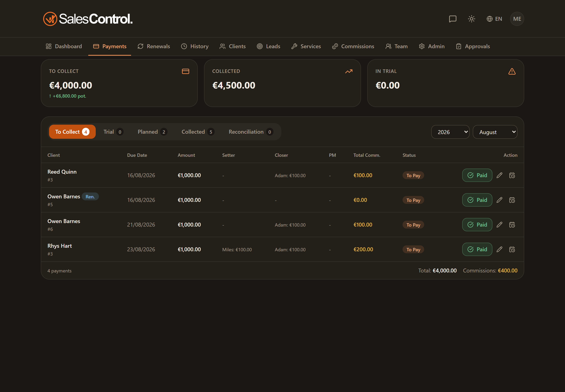Expand the 2026 year dropdown
Screen dimensions: 565x392
click(450, 132)
